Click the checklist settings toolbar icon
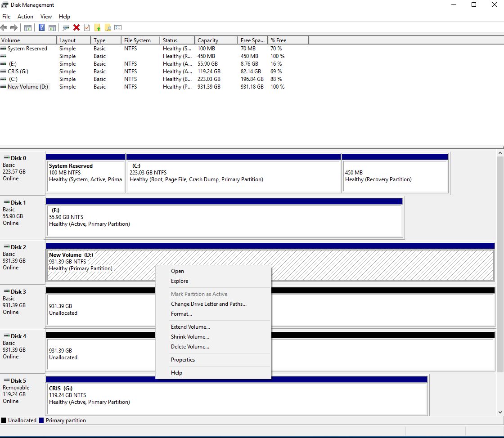The image size is (504, 438). [x=118, y=27]
